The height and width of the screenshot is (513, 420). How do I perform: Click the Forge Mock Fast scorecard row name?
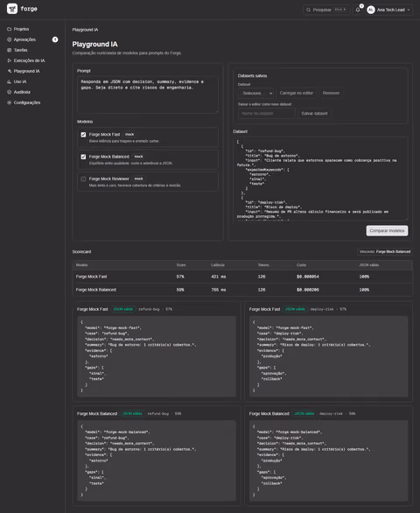pos(92,277)
